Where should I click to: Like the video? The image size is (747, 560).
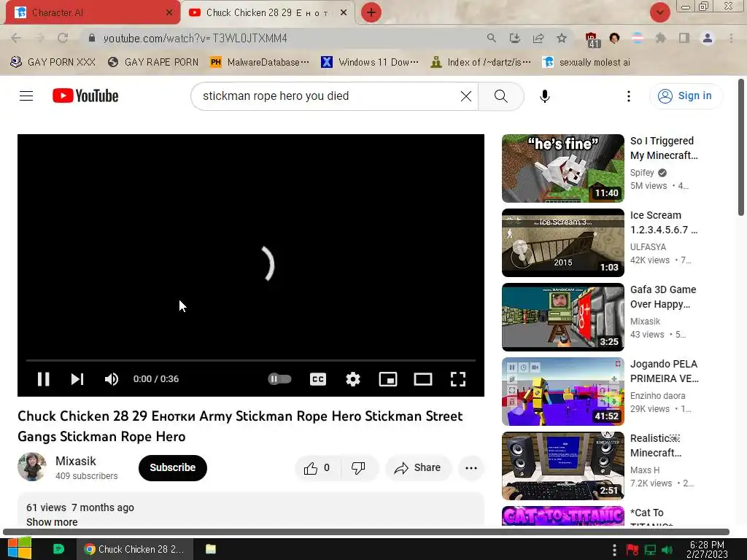(317, 468)
